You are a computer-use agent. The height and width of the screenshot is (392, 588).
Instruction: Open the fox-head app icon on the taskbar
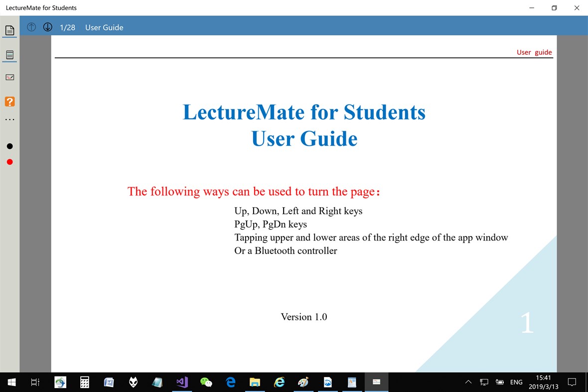(x=133, y=382)
